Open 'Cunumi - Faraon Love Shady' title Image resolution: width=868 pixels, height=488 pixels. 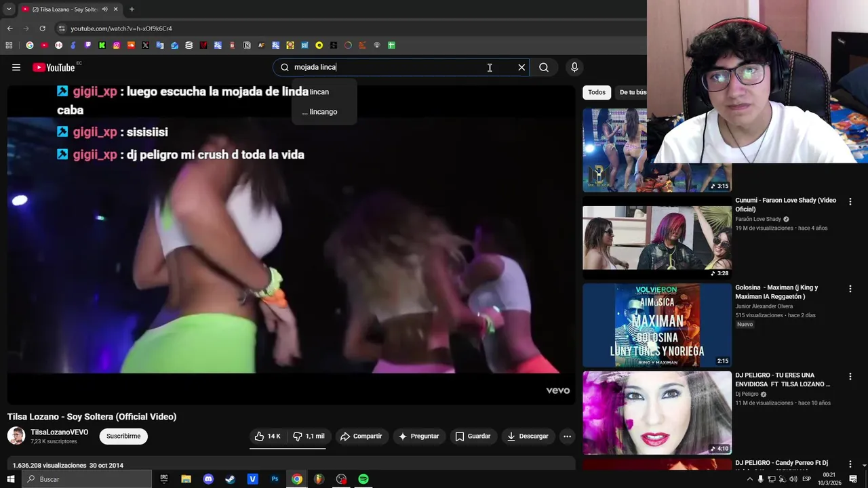[x=786, y=205]
